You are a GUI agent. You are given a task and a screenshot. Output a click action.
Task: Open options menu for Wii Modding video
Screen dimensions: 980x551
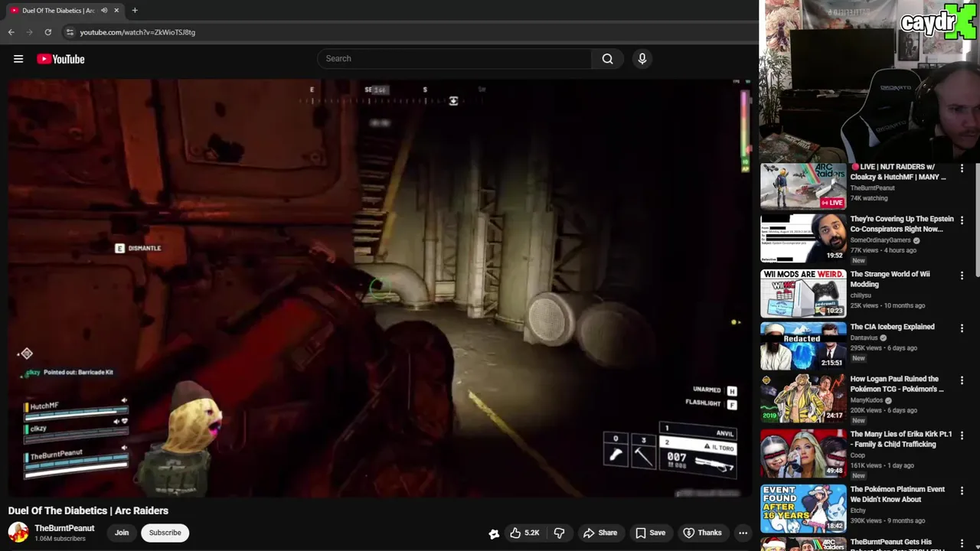click(962, 275)
